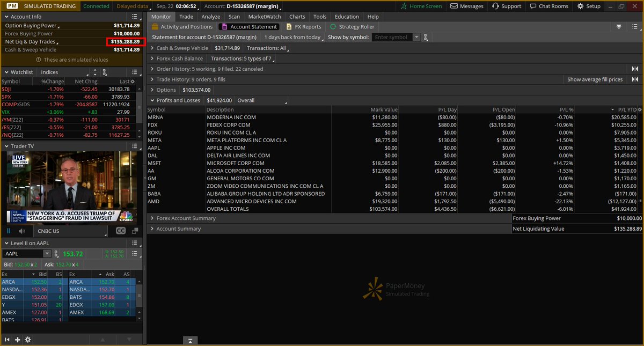The image size is (644, 346).
Task: Click the Order History column-fit icon
Action: coord(635,69)
